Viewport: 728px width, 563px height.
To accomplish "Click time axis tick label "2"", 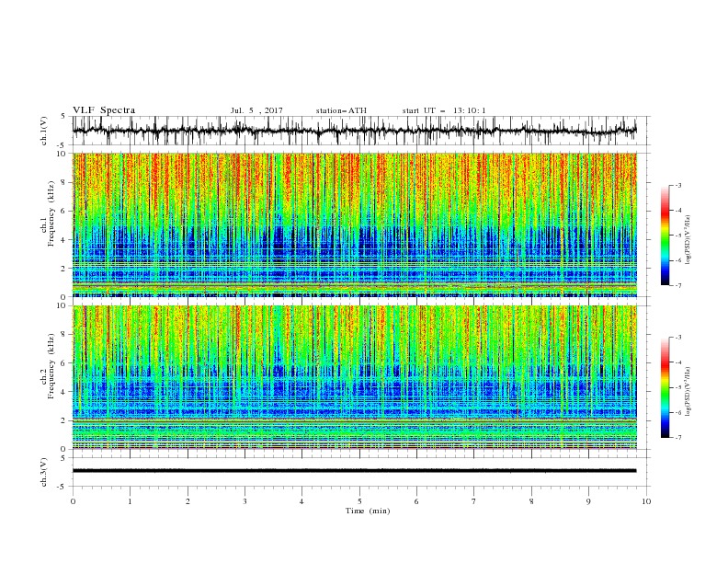I will [188, 501].
